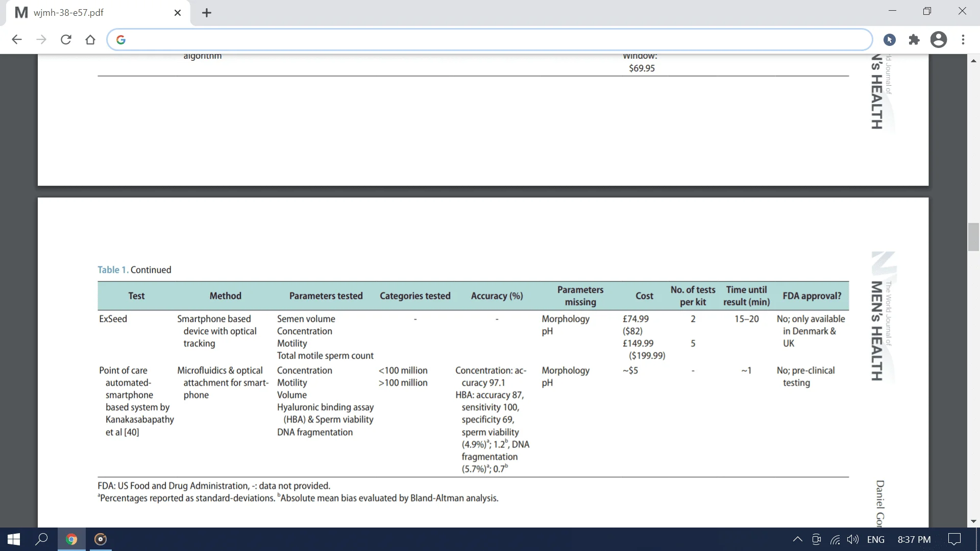
Task: Open the clock showing 8:37 PM
Action: pyautogui.click(x=914, y=539)
